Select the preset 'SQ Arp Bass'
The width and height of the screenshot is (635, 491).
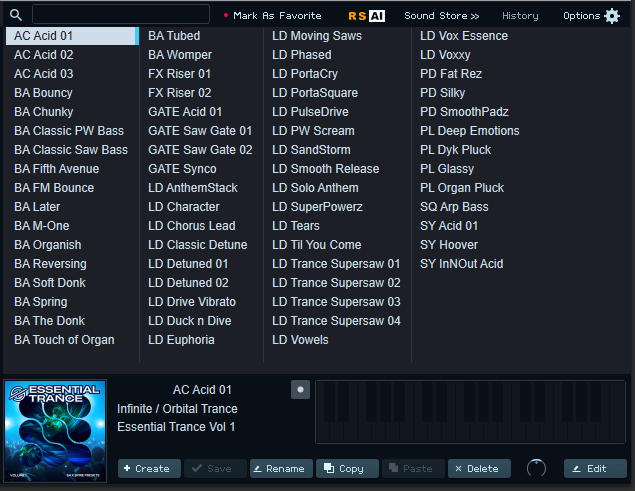click(x=454, y=207)
